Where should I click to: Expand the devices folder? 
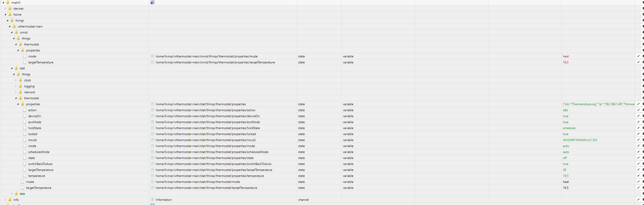pos(5,9)
